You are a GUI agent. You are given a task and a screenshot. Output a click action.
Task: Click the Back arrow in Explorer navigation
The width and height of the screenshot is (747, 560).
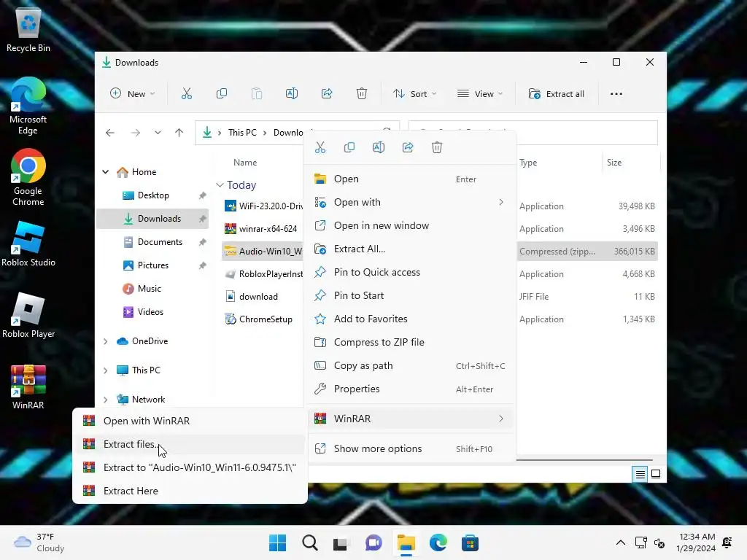coord(110,133)
